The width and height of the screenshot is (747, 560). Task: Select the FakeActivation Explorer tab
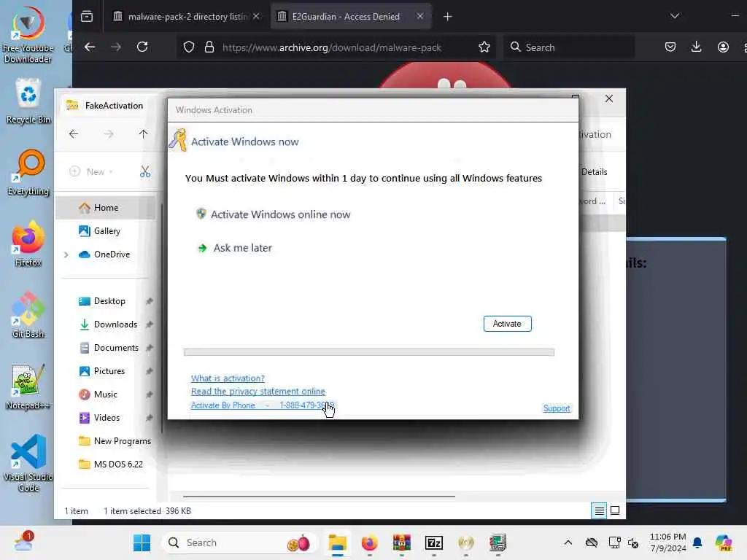(105, 105)
